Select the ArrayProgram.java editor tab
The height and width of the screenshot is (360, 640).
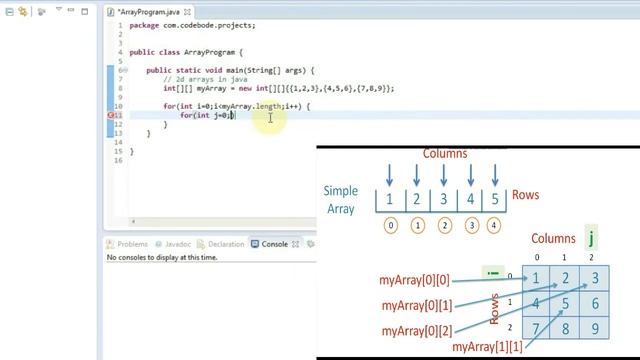coord(149,12)
